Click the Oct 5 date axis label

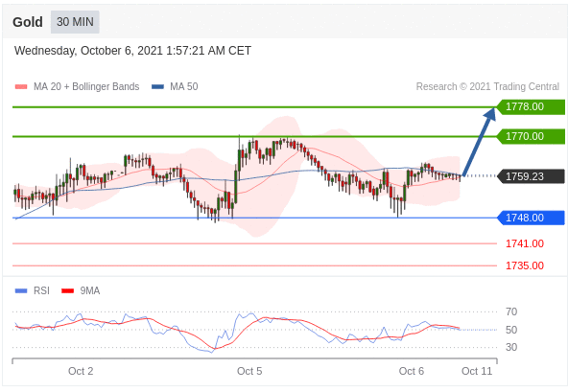[249, 371]
